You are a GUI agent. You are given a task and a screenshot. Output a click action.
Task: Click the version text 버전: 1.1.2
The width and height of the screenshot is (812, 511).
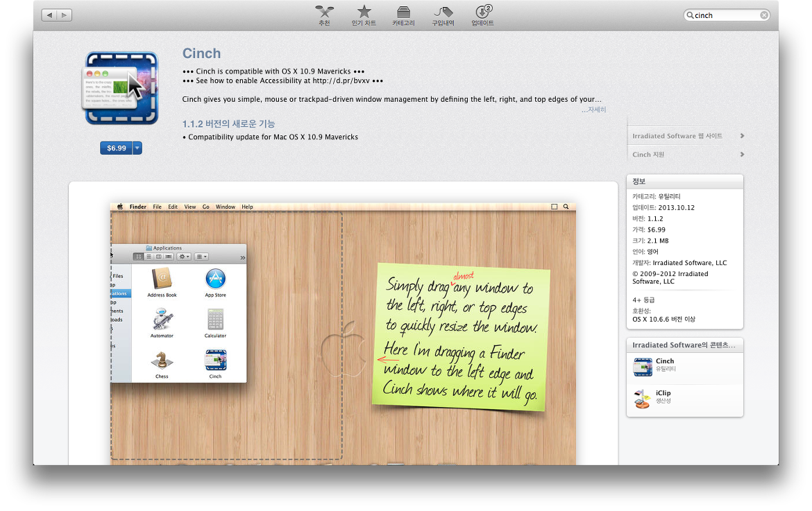click(648, 219)
